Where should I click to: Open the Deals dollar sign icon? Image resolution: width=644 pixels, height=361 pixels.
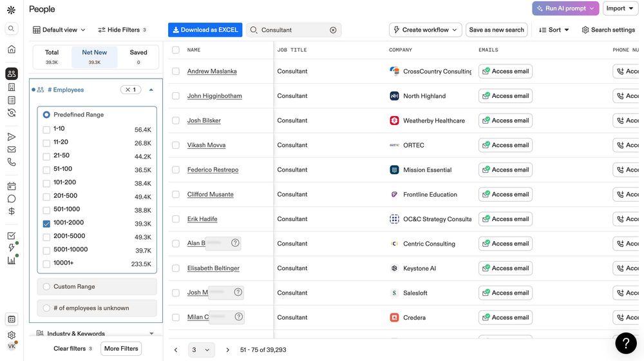point(12,211)
